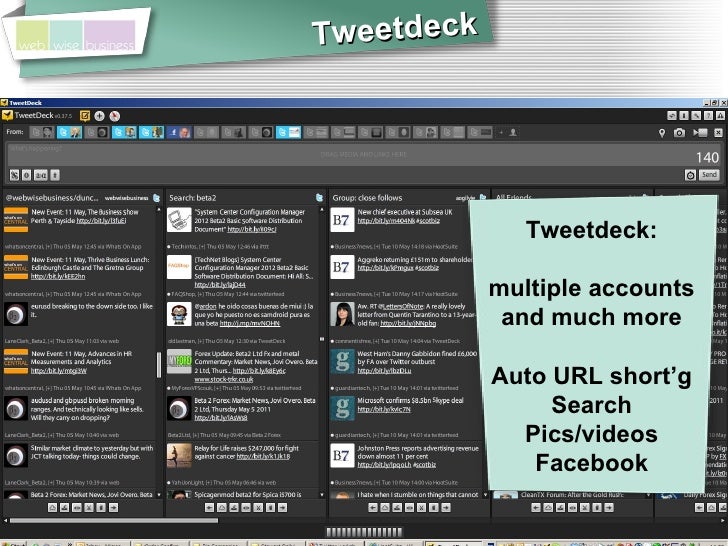Image resolution: width=728 pixels, height=546 pixels.
Task: Click the add account person icon in From row
Action: [x=513, y=133]
